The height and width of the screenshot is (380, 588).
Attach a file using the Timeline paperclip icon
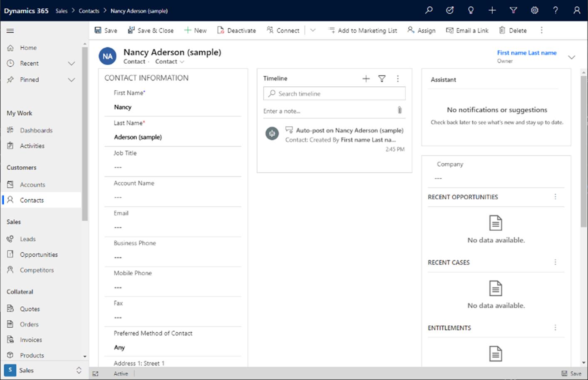399,110
